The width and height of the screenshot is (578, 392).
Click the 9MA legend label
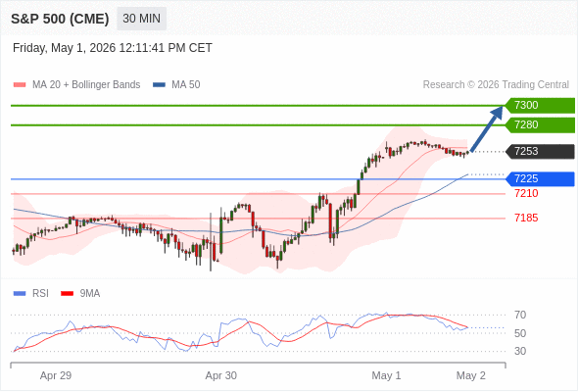(x=90, y=294)
